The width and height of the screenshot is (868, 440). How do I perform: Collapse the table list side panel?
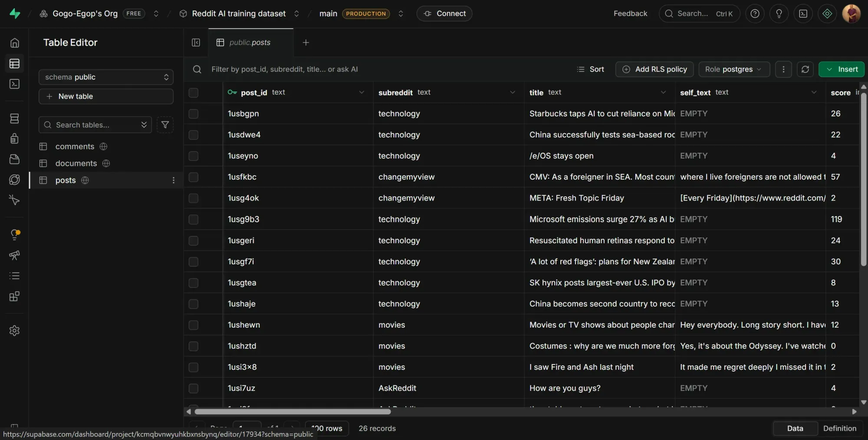[x=196, y=43]
